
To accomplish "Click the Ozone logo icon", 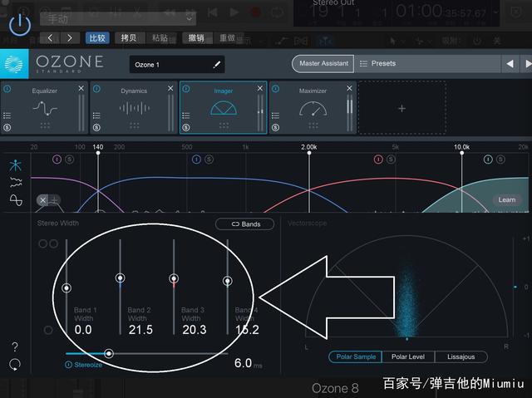I will [x=14, y=64].
